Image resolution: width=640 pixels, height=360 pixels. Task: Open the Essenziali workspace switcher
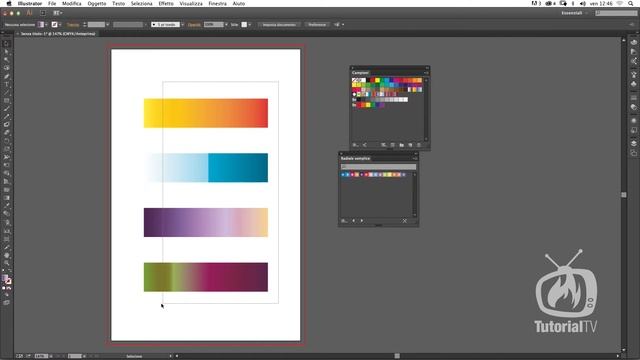(574, 13)
